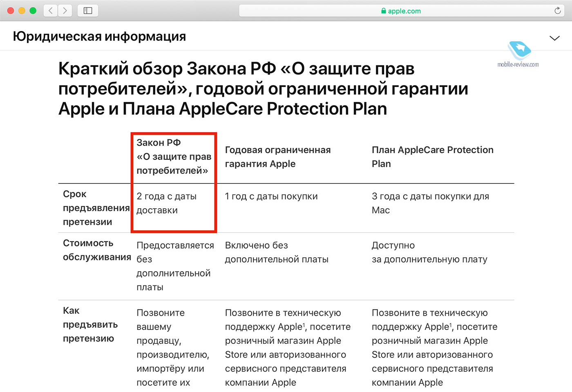Viewport: 572px width, 392px height.
Task: Click the cell 3 года с даты покупки для Mac
Action: pos(430,203)
